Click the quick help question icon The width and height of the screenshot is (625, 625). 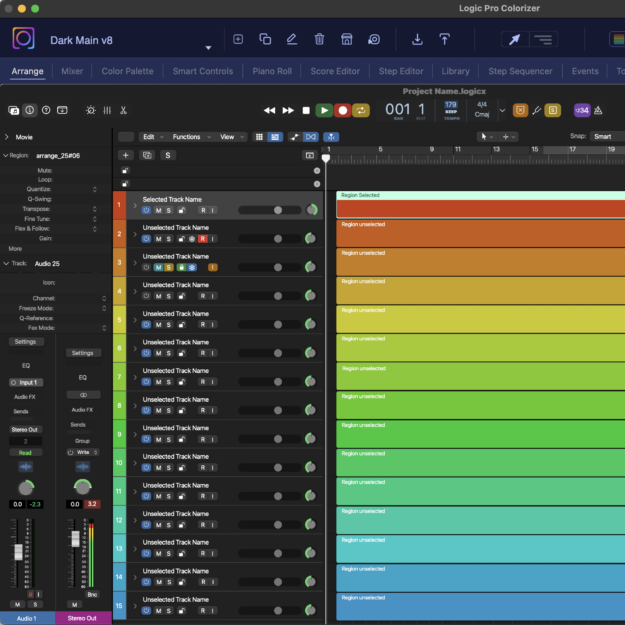click(46, 110)
